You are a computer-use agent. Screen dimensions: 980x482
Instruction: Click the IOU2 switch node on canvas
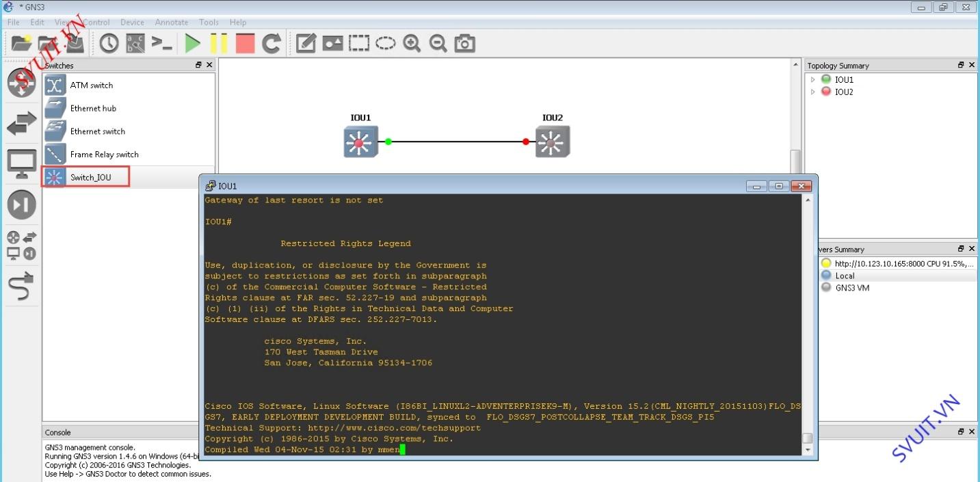[553, 142]
